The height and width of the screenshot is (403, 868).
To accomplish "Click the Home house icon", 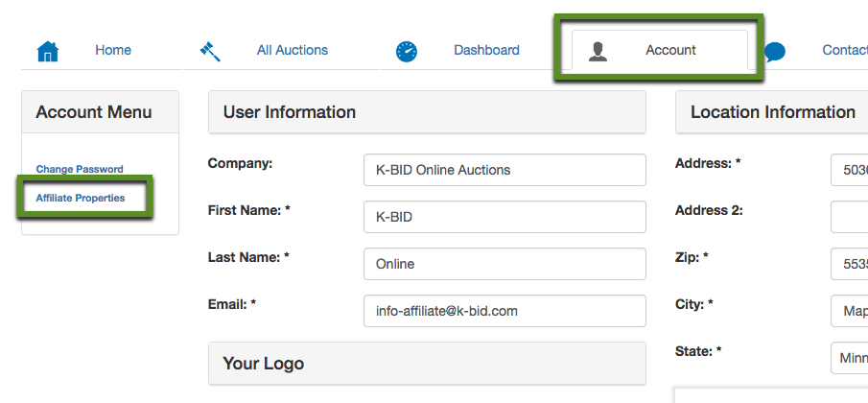I will (x=48, y=51).
